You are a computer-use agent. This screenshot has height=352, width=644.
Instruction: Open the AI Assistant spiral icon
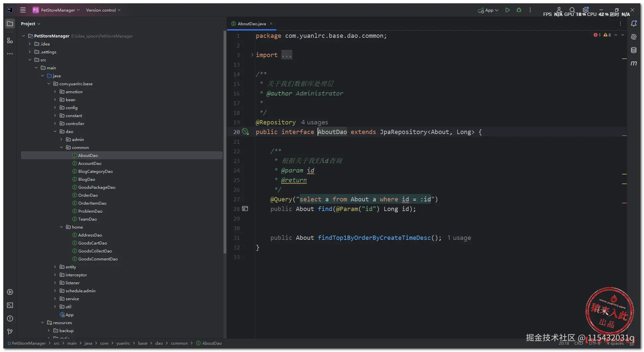tap(634, 37)
